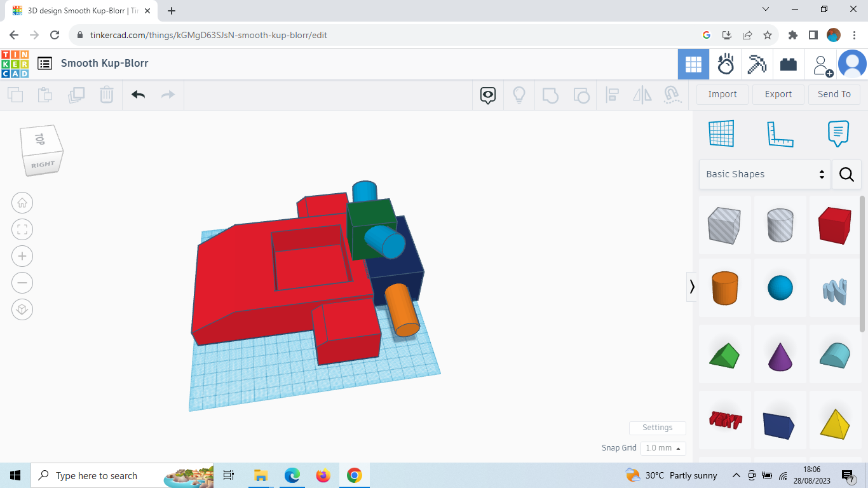Ungroup the selected shapes
The height and width of the screenshot is (488, 868).
(581, 94)
